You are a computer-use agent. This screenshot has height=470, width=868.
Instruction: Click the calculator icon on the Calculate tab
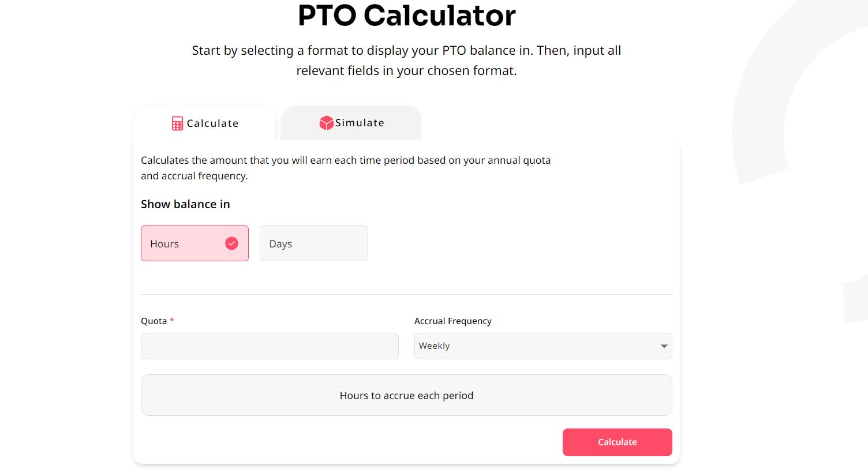pyautogui.click(x=177, y=123)
